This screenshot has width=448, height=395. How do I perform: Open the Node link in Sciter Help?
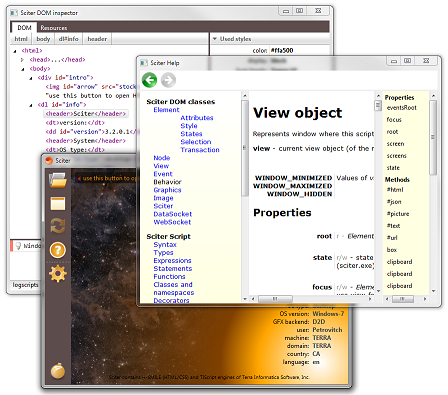(162, 158)
